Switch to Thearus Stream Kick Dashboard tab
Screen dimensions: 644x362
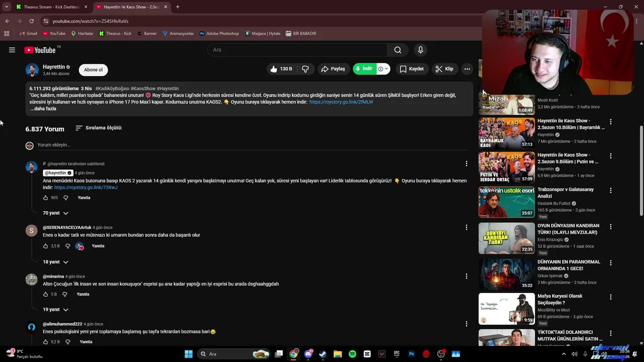51,7
